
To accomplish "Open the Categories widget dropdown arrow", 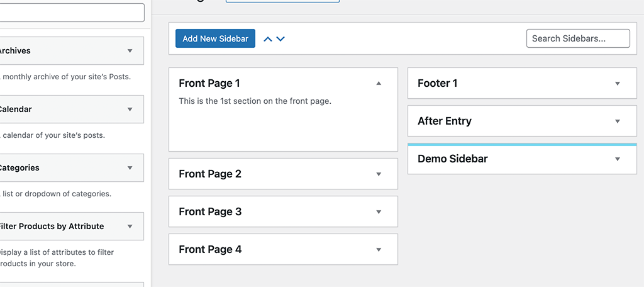I will tap(130, 168).
